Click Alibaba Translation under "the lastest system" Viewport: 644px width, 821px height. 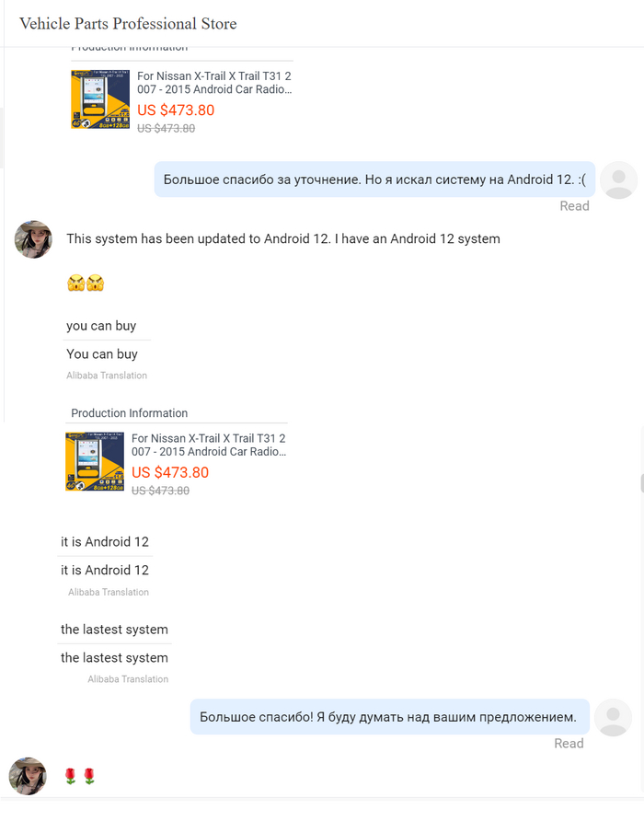(x=128, y=679)
